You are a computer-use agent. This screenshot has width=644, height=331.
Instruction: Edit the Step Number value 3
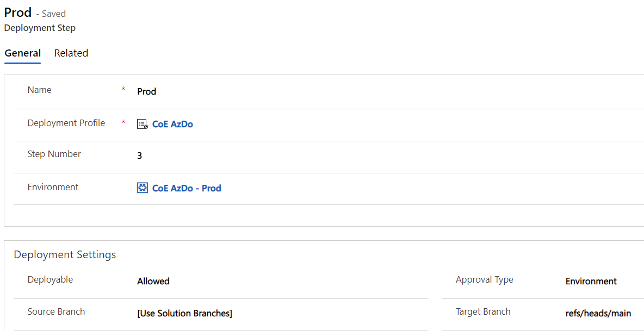pos(140,155)
